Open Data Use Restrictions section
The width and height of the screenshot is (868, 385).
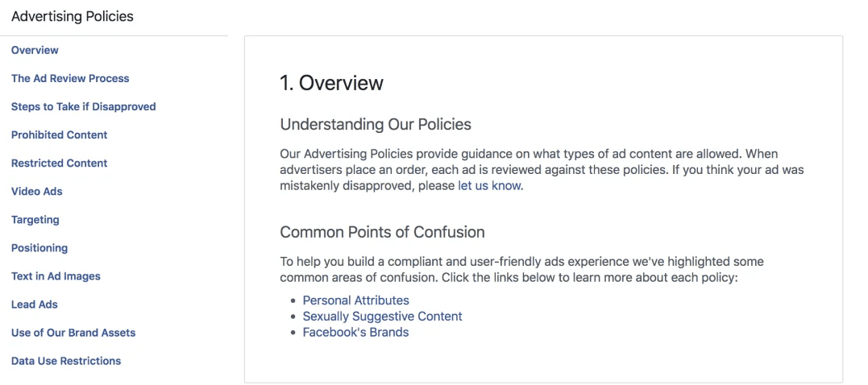tap(66, 361)
